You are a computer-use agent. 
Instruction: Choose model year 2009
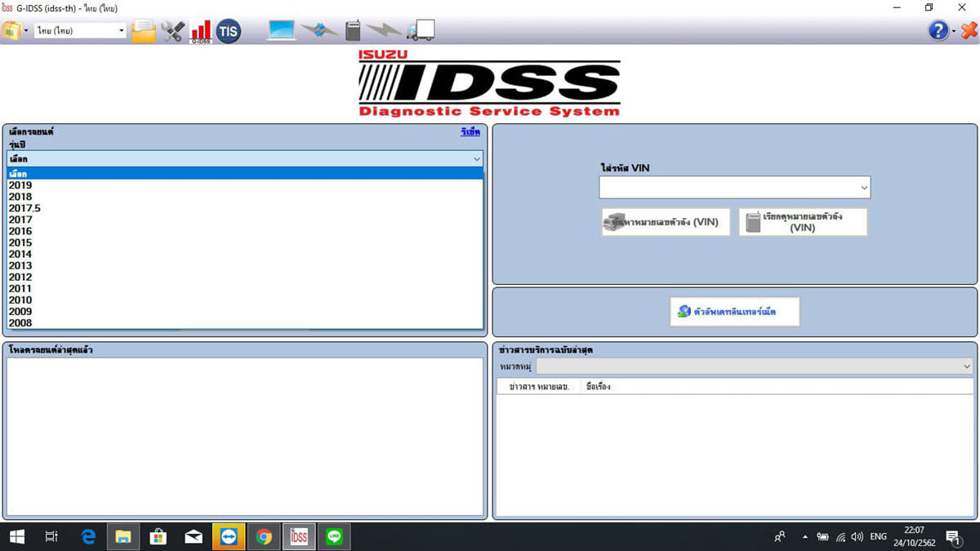pos(245,311)
